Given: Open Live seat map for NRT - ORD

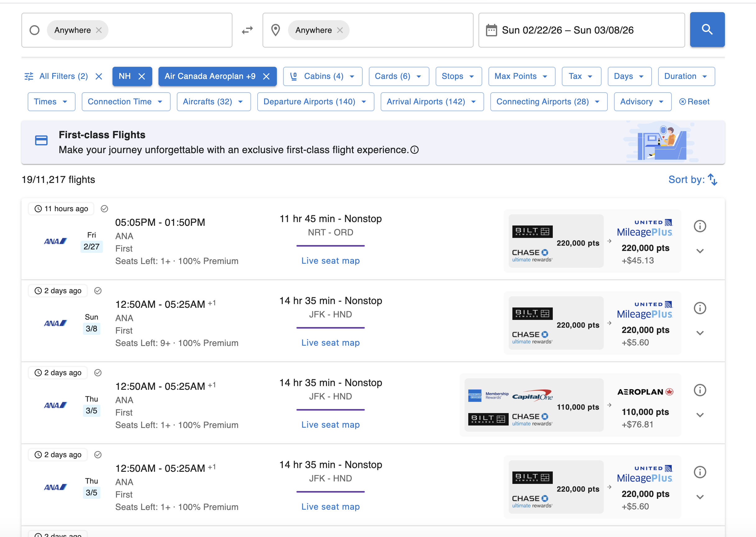Looking at the screenshot, I should pyautogui.click(x=330, y=261).
